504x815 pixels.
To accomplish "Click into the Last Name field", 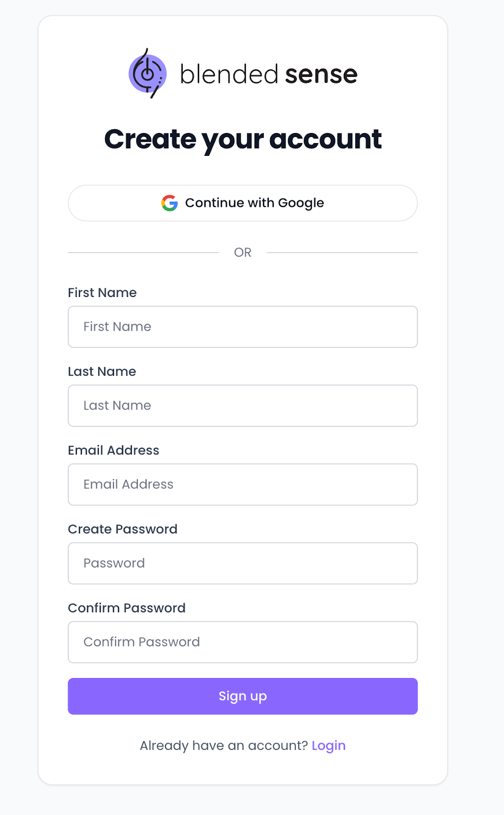I will (243, 406).
